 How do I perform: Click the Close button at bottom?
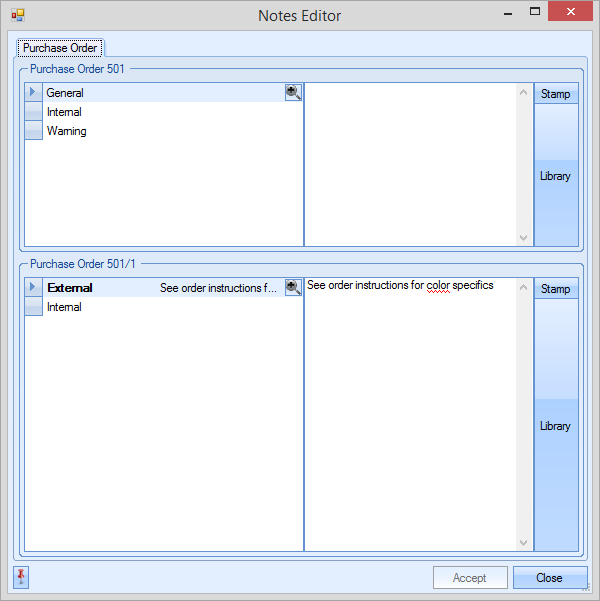click(550, 577)
